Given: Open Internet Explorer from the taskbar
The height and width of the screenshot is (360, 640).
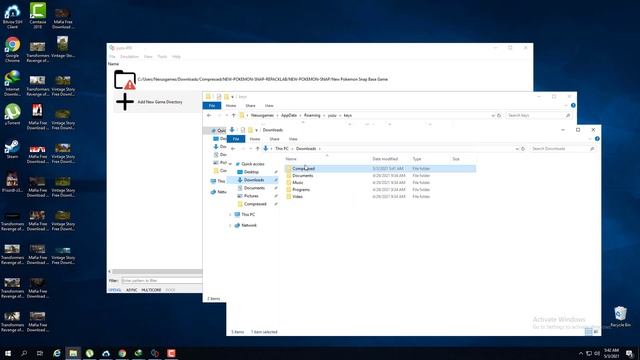Looking at the screenshot, I should tap(57, 353).
